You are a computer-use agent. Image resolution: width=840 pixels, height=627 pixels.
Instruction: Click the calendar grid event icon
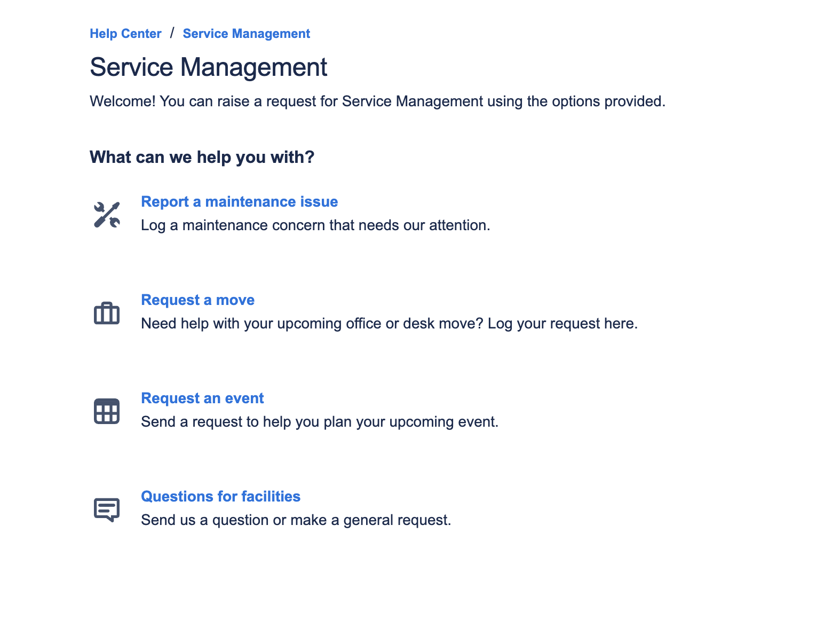(107, 411)
